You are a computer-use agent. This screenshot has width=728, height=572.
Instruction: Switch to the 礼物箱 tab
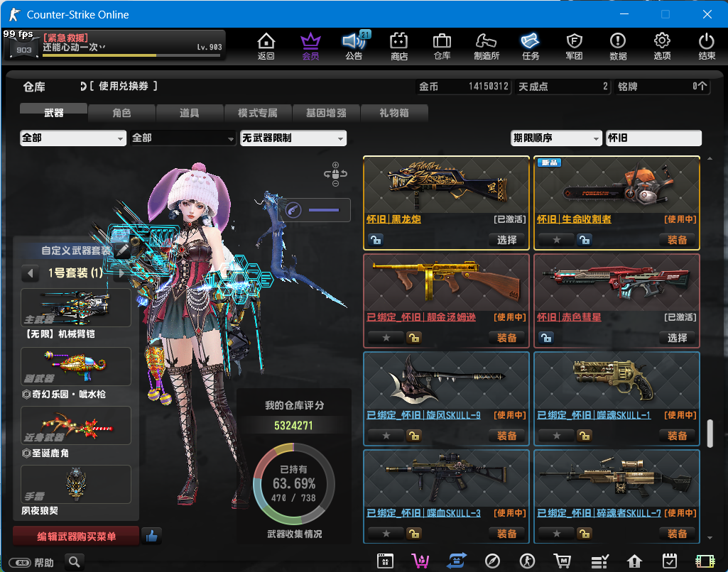pos(393,113)
